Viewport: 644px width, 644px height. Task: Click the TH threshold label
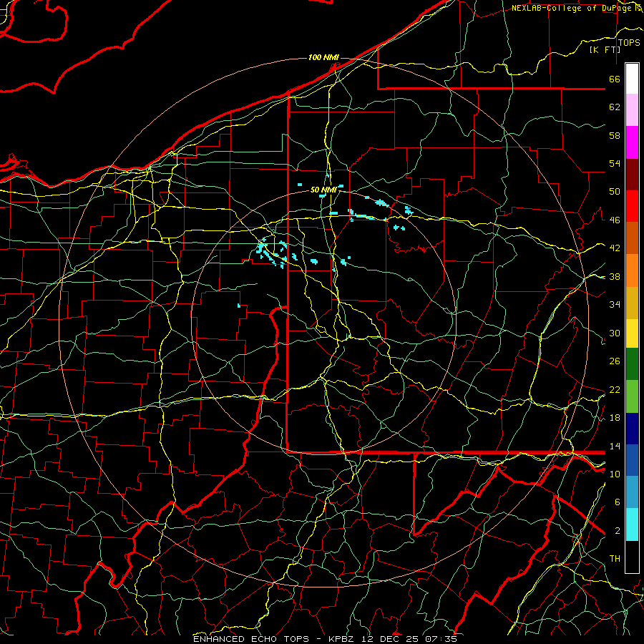pos(615,559)
